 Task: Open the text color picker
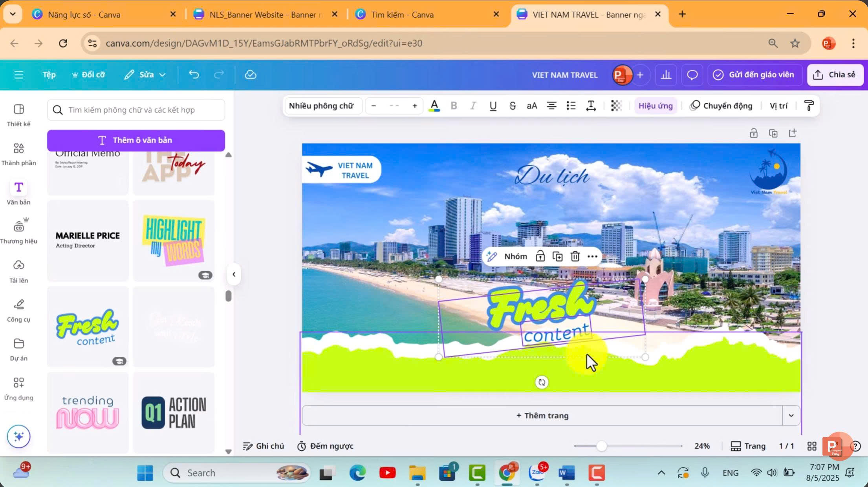tap(434, 106)
